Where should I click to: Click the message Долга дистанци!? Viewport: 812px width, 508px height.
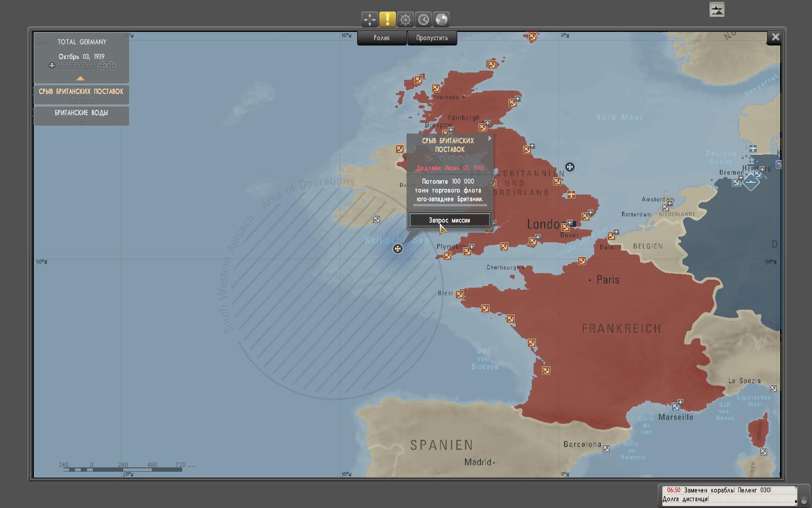(x=685, y=499)
